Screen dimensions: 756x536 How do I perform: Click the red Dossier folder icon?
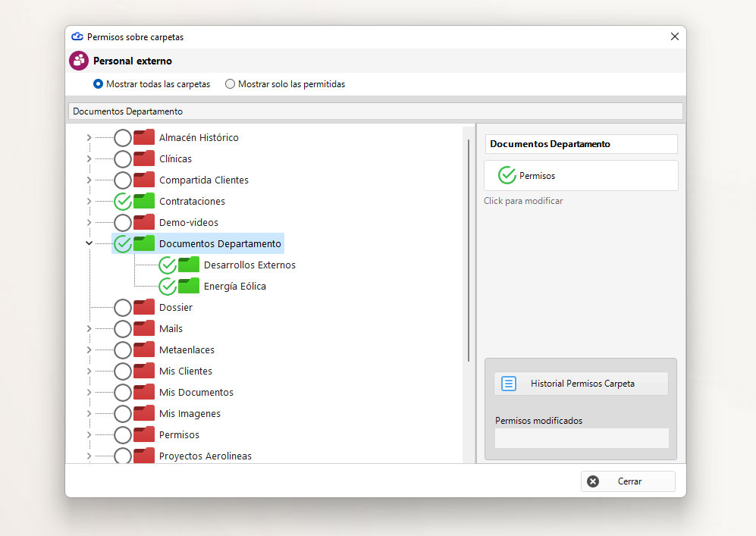[x=144, y=306]
